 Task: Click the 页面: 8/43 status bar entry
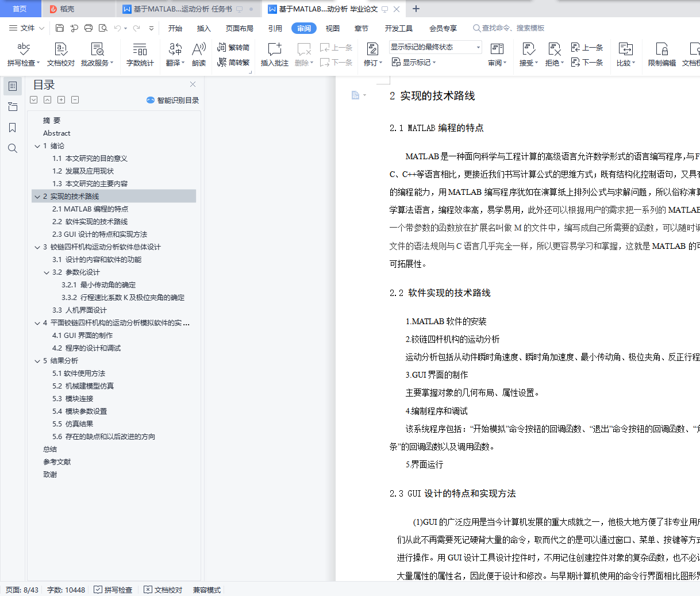[x=22, y=590]
